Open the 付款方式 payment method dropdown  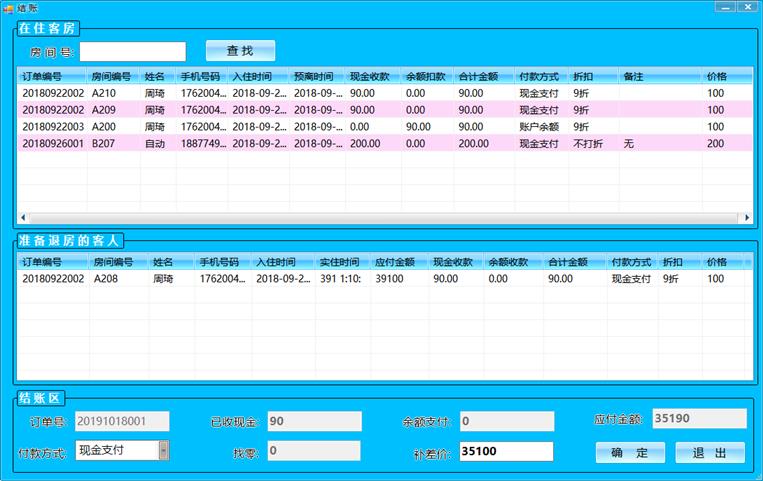[163, 451]
